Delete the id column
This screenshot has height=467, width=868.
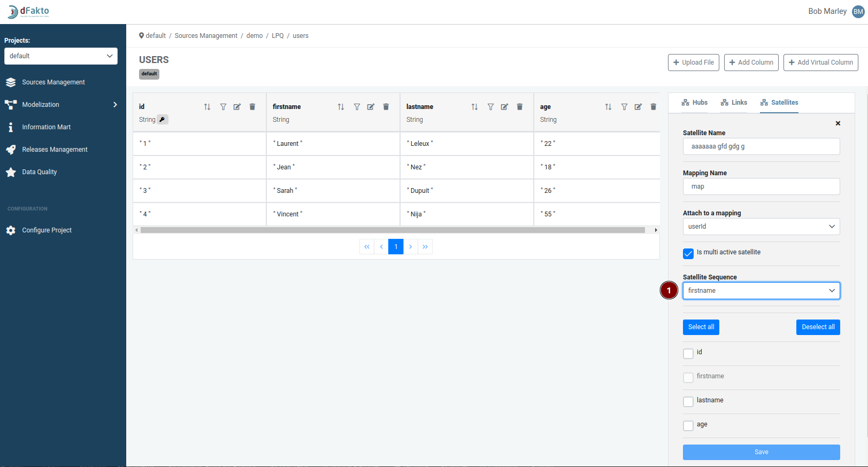pyautogui.click(x=252, y=107)
